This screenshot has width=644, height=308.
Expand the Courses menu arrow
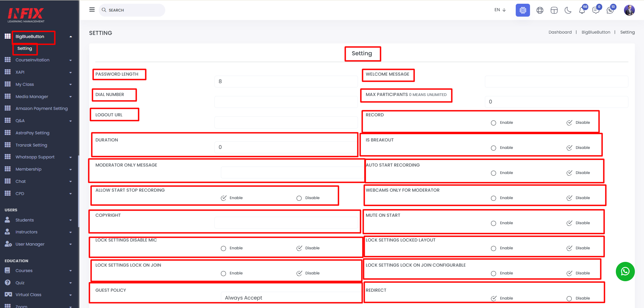tap(71, 271)
